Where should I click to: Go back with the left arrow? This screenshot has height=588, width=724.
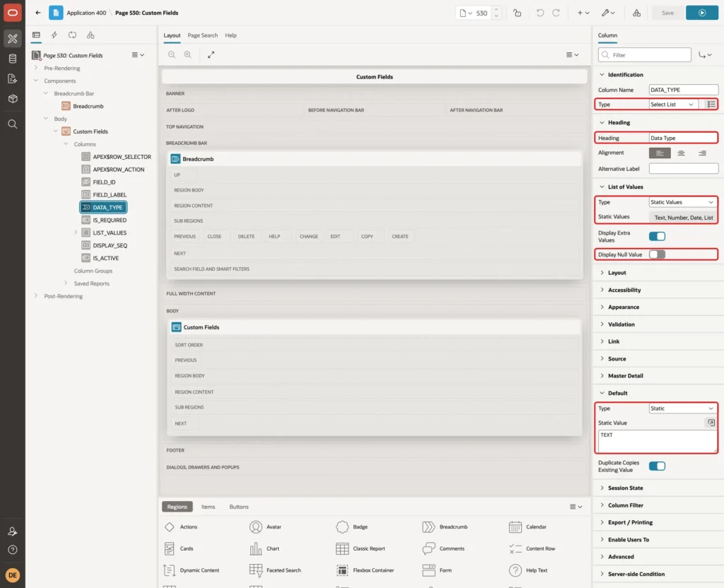(x=38, y=13)
